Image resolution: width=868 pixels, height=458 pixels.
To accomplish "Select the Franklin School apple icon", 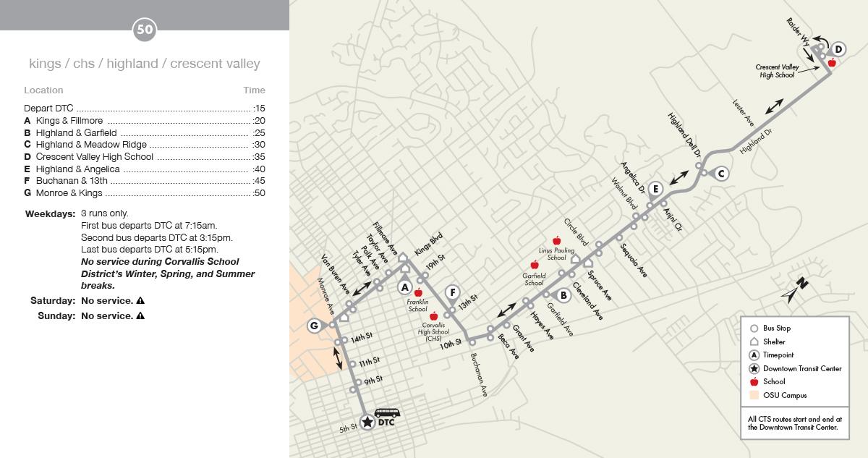I will [x=418, y=292].
